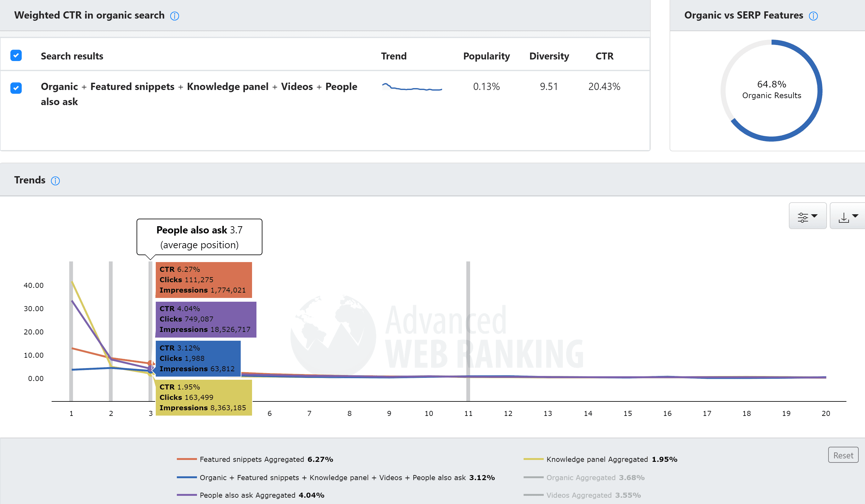Image resolution: width=865 pixels, height=504 pixels.
Task: Sort by the Diversity column header
Action: pyautogui.click(x=549, y=56)
